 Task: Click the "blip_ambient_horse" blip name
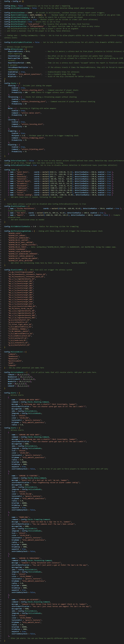pyautogui.click(x=31, y=622)
